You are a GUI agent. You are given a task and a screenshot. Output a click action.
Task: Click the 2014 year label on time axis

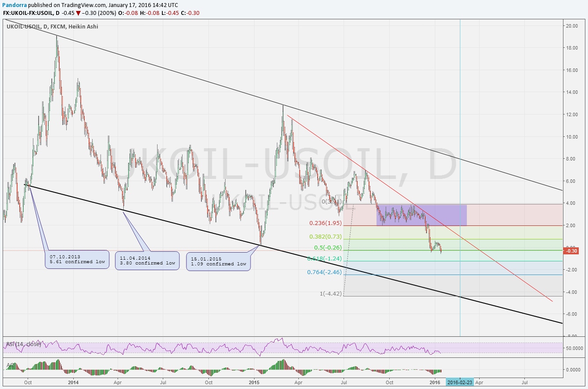click(x=73, y=382)
